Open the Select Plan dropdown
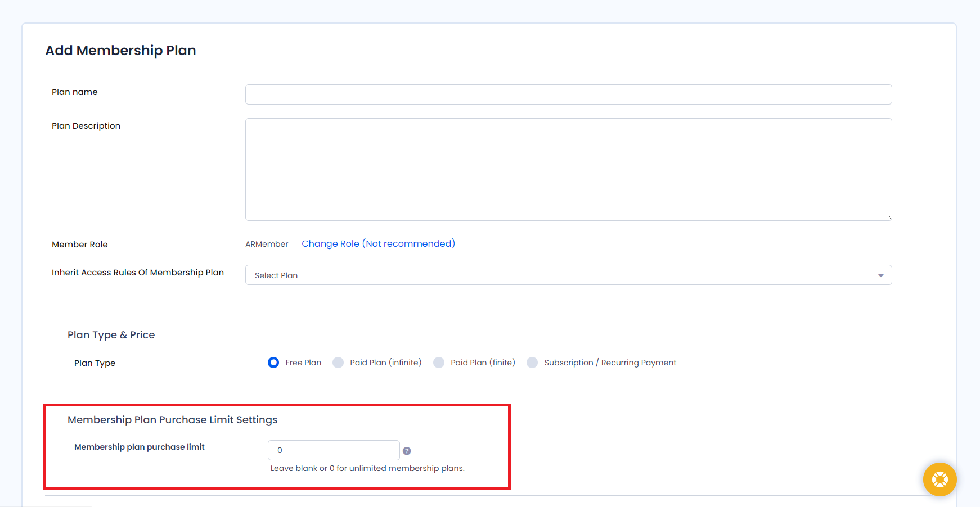980x507 pixels. (x=568, y=275)
